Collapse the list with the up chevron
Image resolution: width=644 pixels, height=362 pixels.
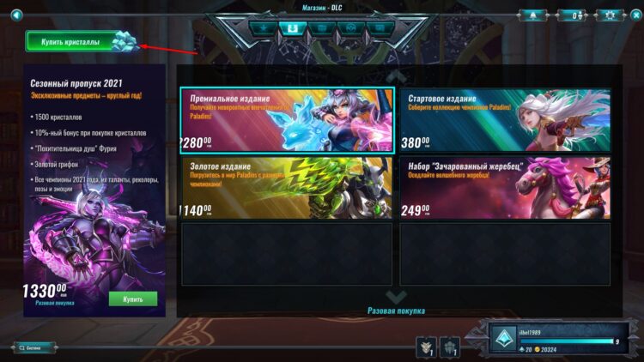396,75
